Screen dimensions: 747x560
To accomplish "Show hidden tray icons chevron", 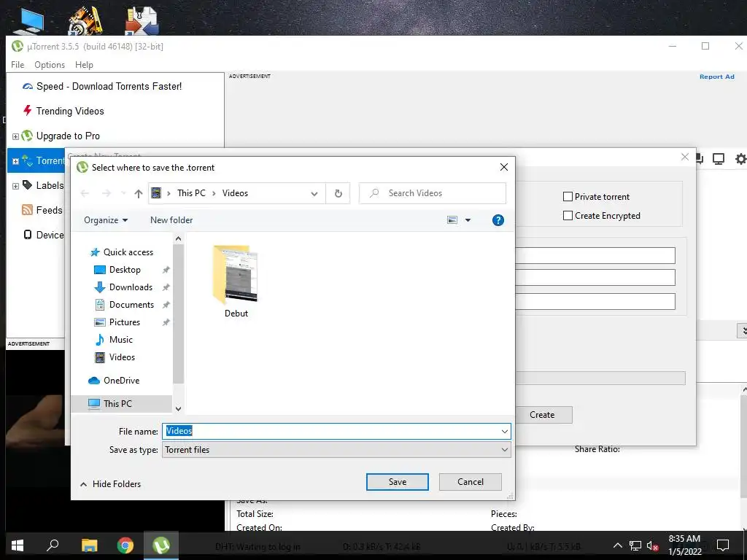I will click(617, 545).
